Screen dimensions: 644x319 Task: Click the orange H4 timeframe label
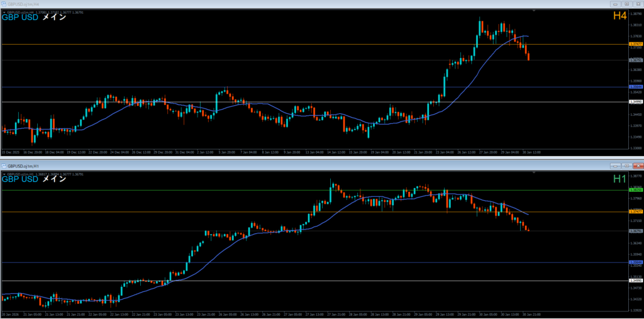click(619, 16)
